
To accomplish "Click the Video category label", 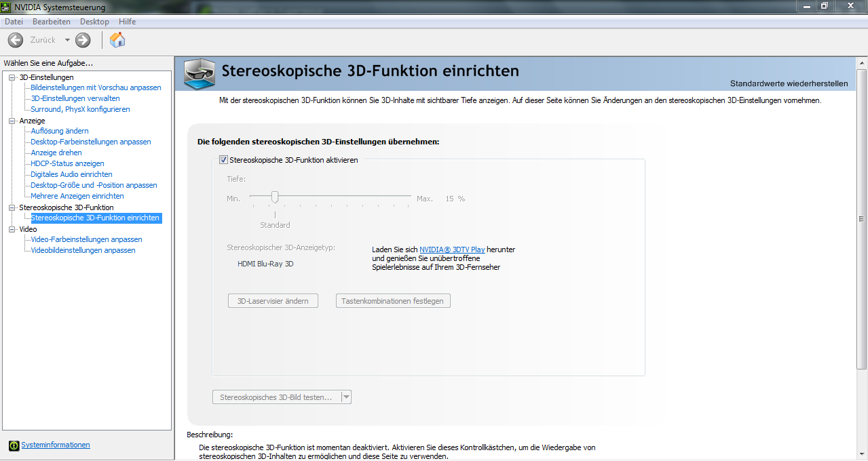I will (28, 229).
